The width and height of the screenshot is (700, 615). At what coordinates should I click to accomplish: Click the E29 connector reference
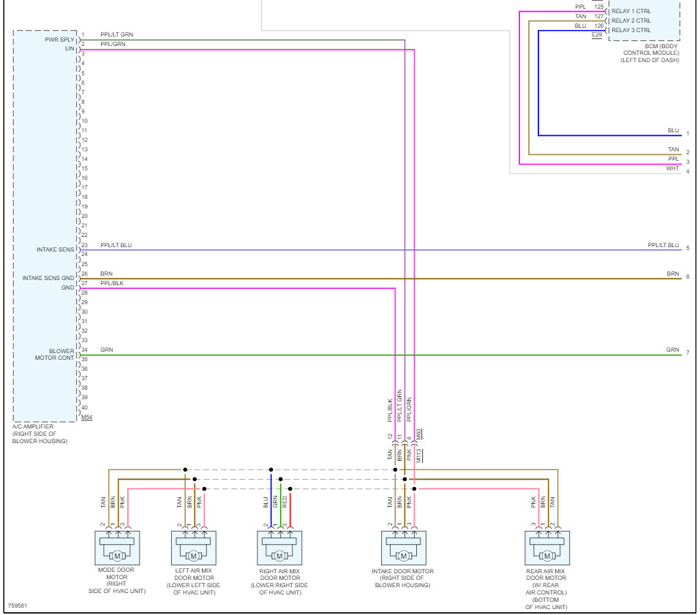(597, 35)
